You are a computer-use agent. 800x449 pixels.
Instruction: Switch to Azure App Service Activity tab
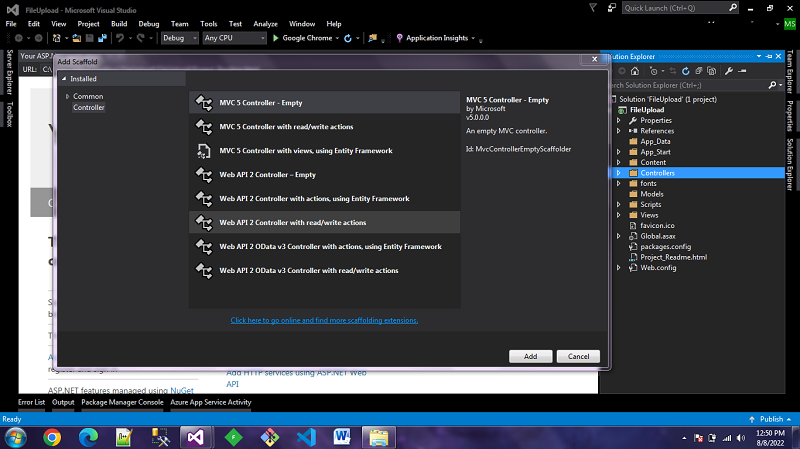click(x=211, y=402)
